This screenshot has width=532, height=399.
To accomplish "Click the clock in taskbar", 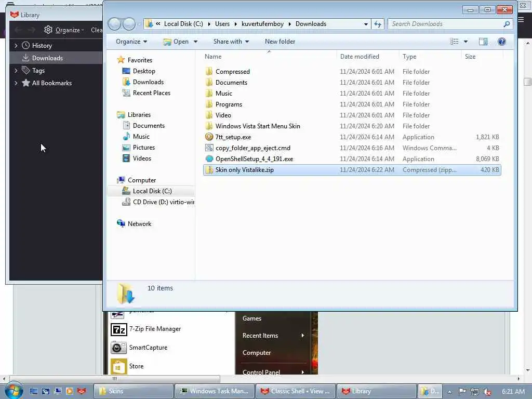I will click(x=513, y=392).
